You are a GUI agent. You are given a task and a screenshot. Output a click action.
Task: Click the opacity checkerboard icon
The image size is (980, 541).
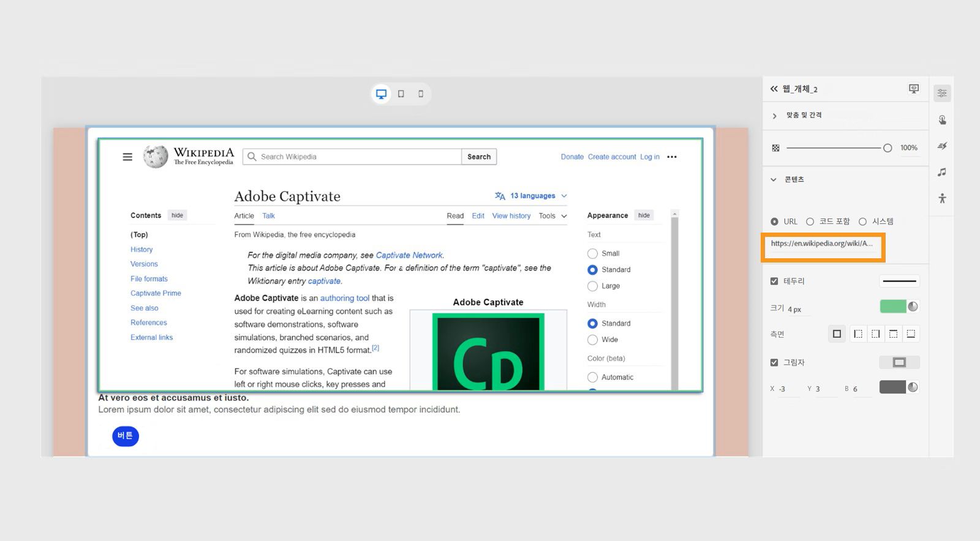click(775, 148)
